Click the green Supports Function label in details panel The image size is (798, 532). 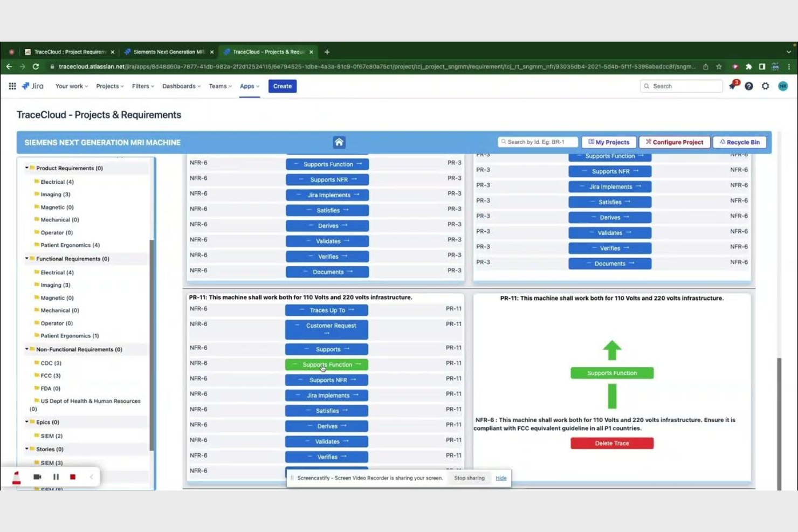pos(612,373)
